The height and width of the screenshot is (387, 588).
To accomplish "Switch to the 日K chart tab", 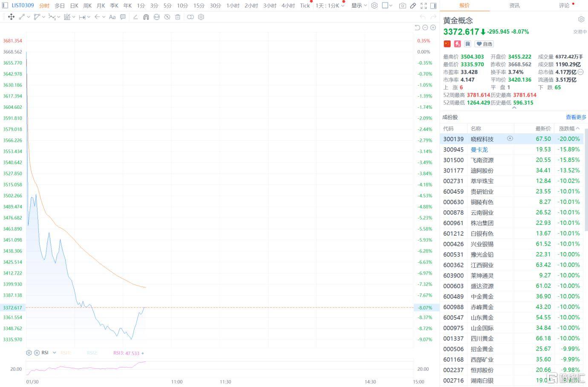I will (x=74, y=6).
